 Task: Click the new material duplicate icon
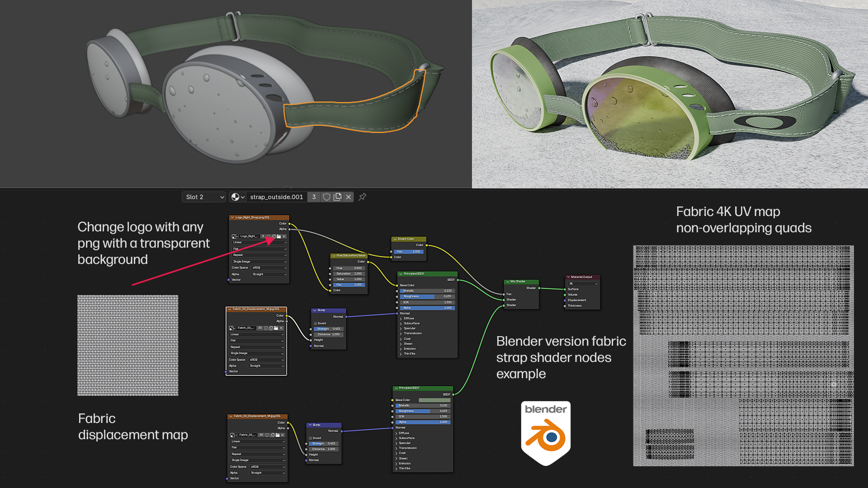coord(337,197)
